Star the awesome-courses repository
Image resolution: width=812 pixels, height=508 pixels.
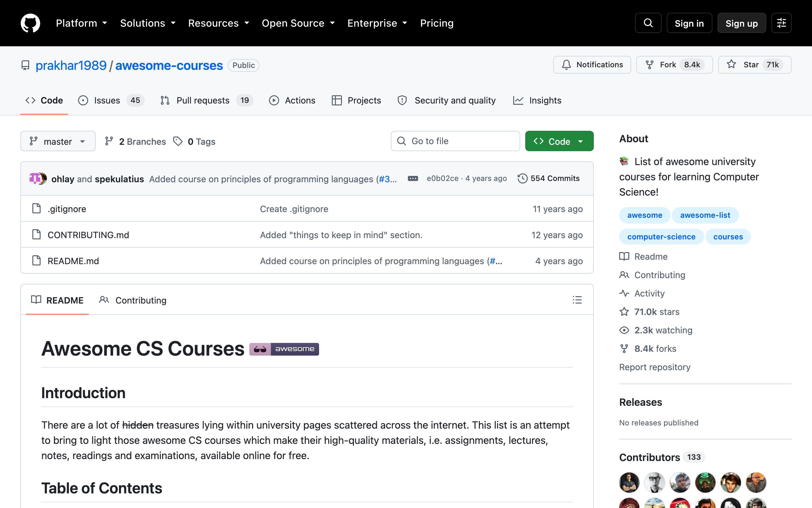click(754, 64)
